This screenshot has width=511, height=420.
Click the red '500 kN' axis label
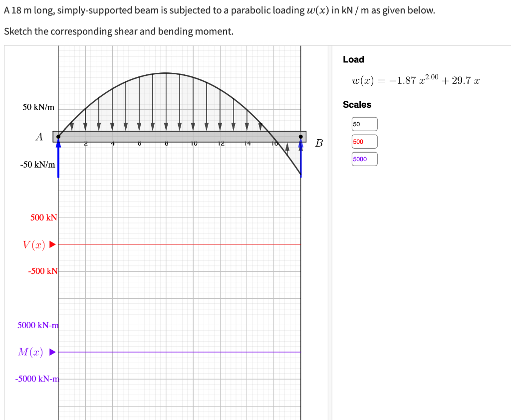point(44,217)
